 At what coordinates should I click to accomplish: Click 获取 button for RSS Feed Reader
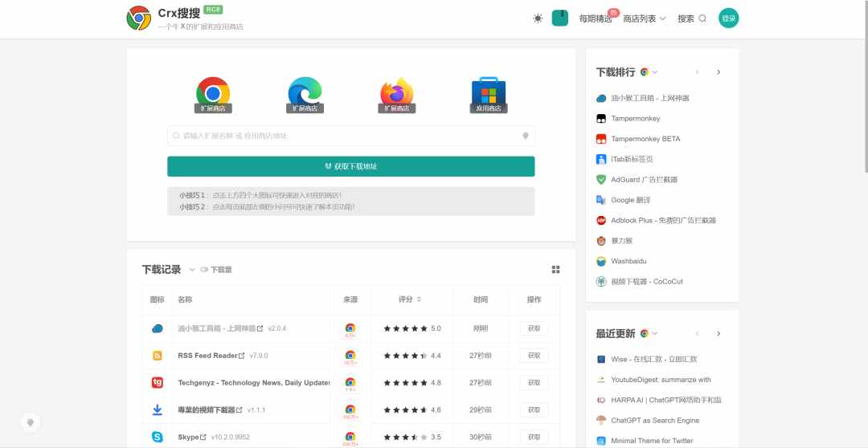534,356
